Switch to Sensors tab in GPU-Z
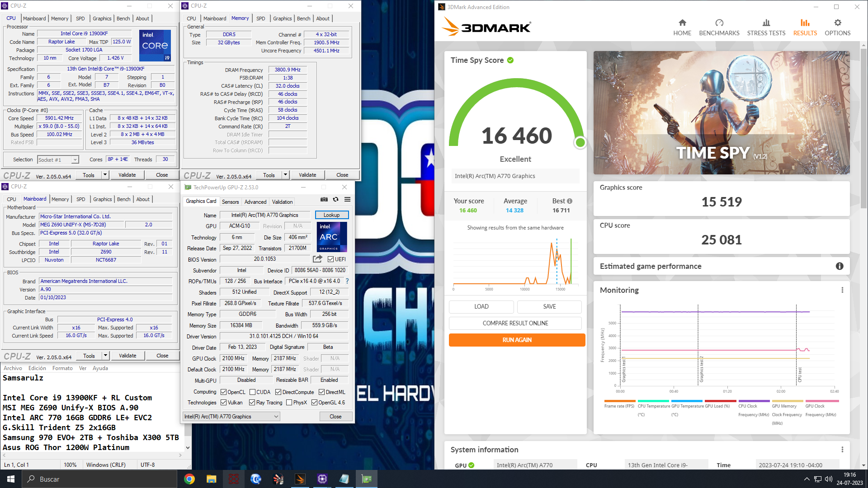The width and height of the screenshot is (868, 488). tap(230, 202)
